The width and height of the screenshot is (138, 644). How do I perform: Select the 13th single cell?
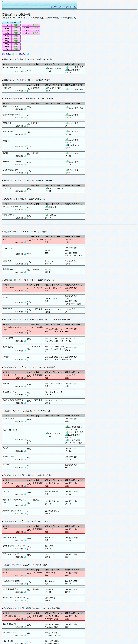27,30
